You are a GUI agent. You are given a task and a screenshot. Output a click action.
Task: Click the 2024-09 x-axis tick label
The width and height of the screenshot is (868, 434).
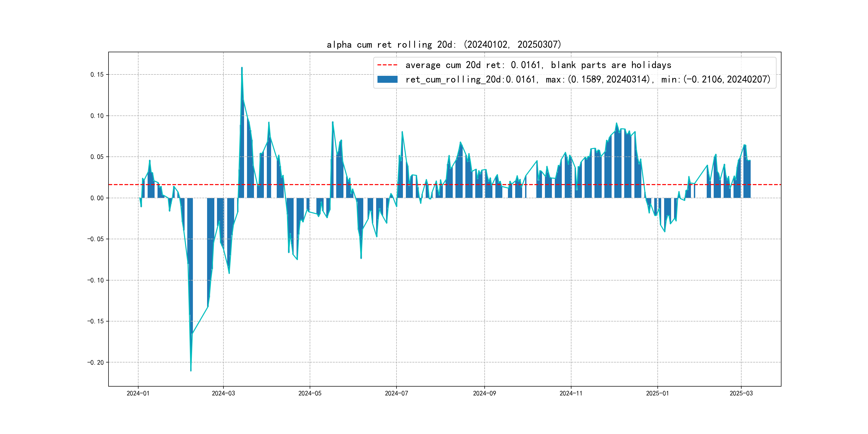coord(484,393)
